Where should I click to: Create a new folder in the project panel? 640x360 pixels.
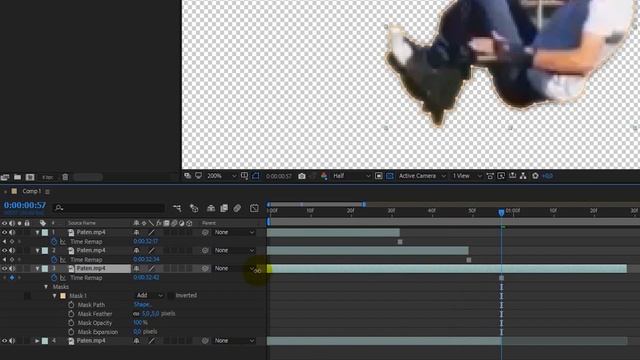pos(18,177)
